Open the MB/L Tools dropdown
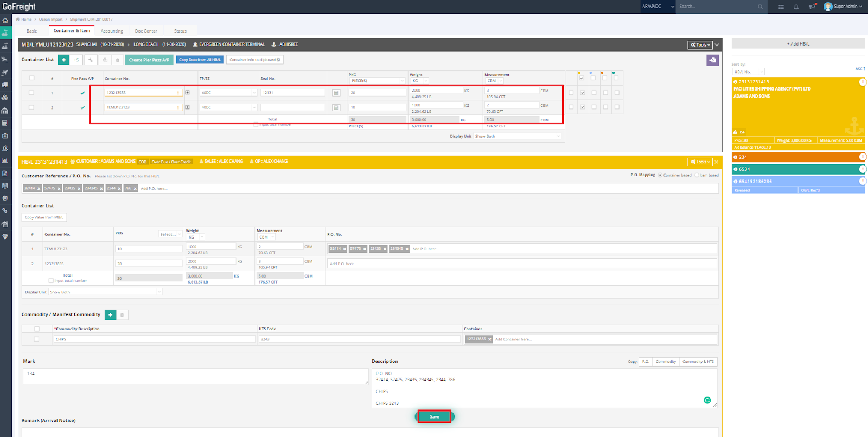The width and height of the screenshot is (868, 437). tap(700, 44)
